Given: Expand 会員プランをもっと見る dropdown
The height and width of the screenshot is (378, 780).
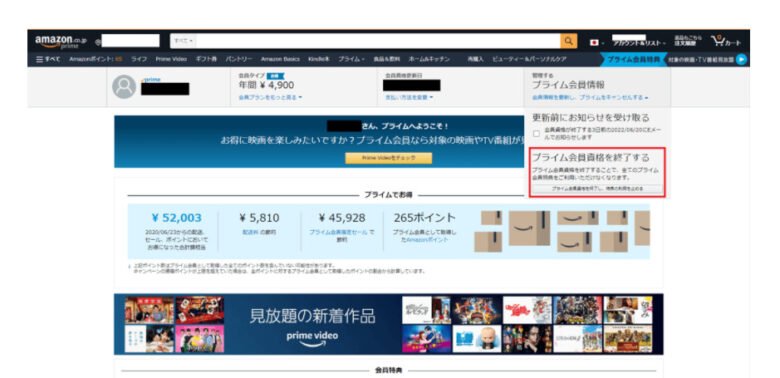Looking at the screenshot, I should pyautogui.click(x=271, y=97).
